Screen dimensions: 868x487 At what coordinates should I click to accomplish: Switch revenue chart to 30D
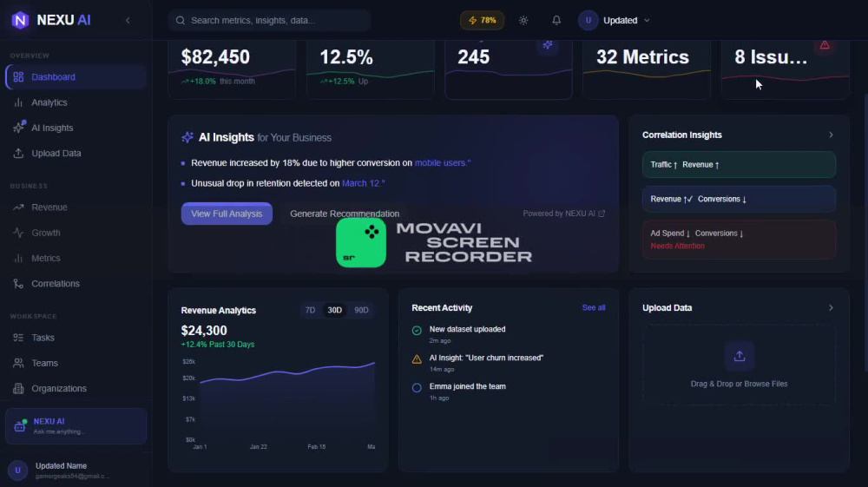334,311
